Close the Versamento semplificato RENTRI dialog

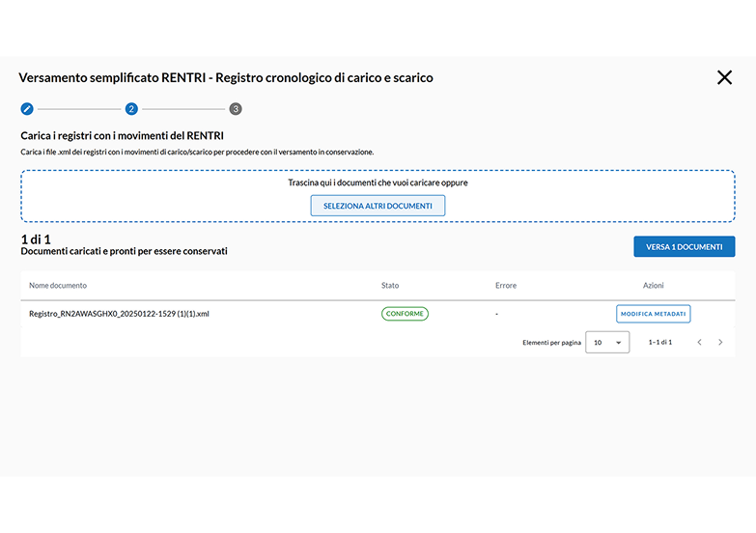tap(724, 77)
